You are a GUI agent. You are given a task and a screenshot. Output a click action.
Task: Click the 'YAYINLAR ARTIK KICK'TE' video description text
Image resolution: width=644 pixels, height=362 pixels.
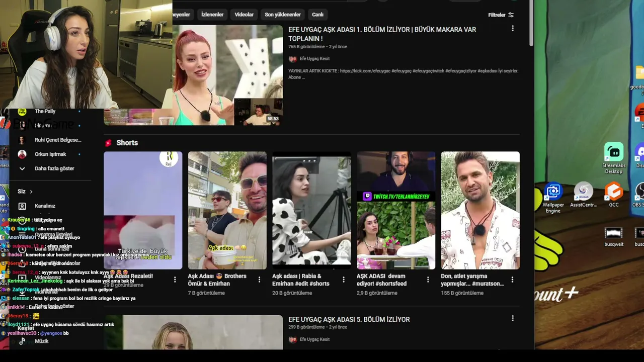point(403,74)
